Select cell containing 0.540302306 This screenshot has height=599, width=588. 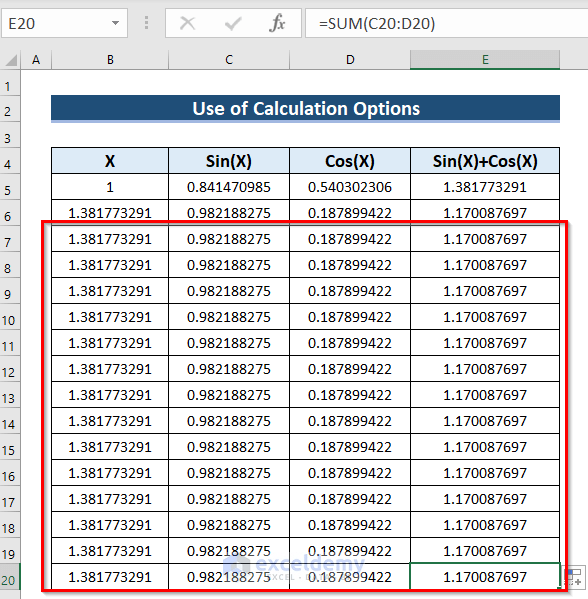point(350,187)
